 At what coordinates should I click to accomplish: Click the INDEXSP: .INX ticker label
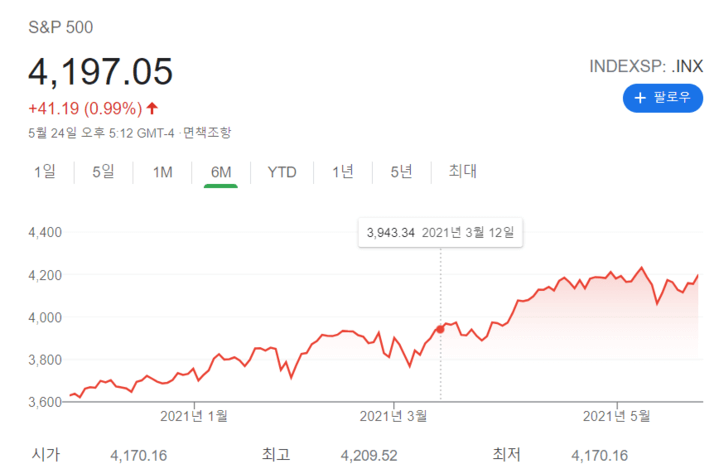click(x=646, y=66)
